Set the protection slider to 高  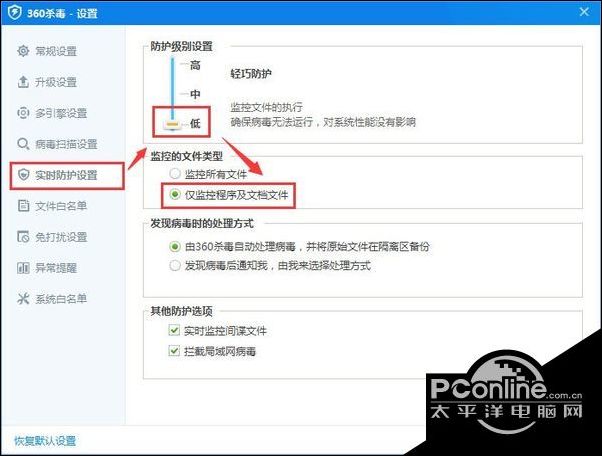pos(195,65)
